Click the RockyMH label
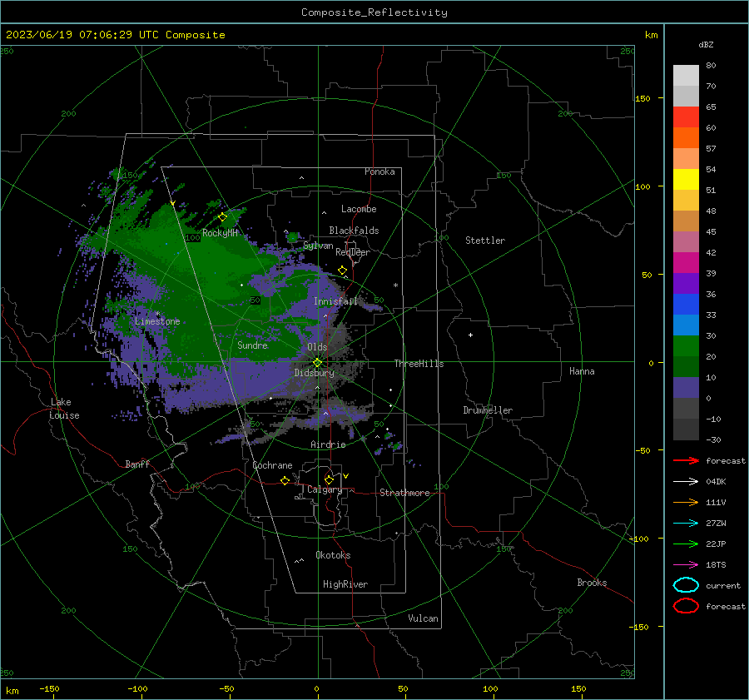Image resolution: width=749 pixels, height=700 pixels. coord(220,233)
